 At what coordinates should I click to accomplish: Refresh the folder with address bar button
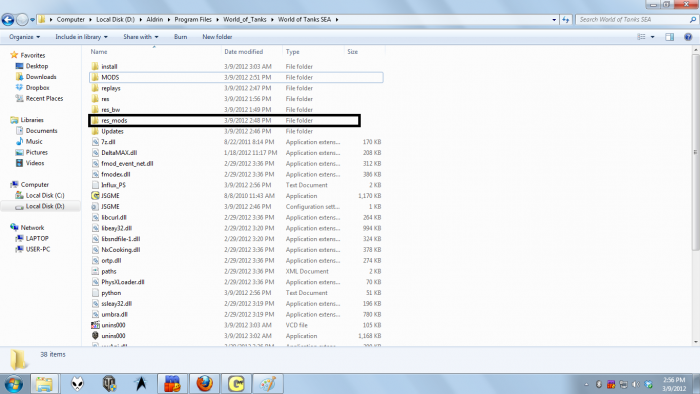[566, 20]
